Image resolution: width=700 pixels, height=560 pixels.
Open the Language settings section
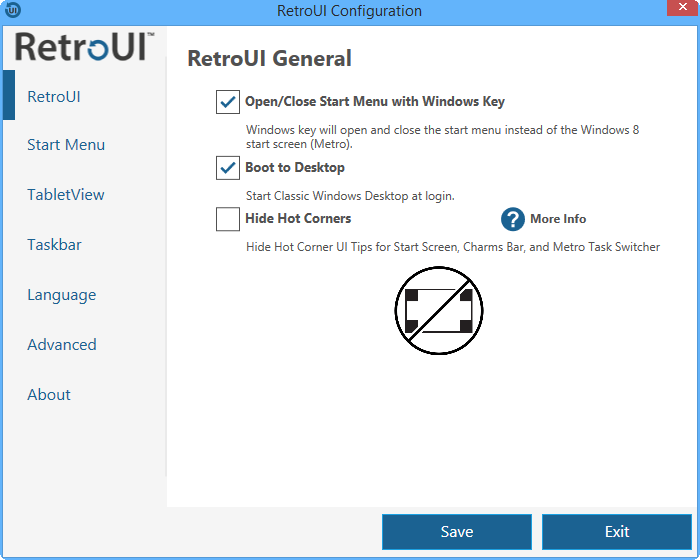click(x=62, y=295)
